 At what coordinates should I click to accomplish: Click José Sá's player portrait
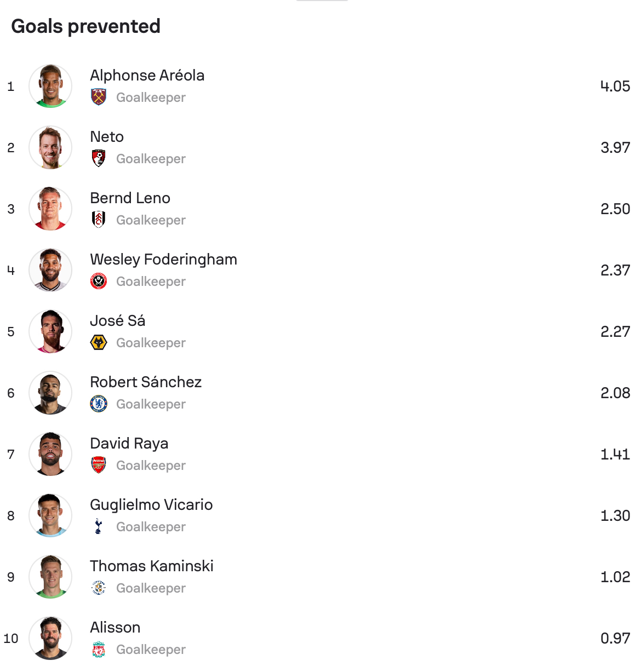click(x=50, y=331)
